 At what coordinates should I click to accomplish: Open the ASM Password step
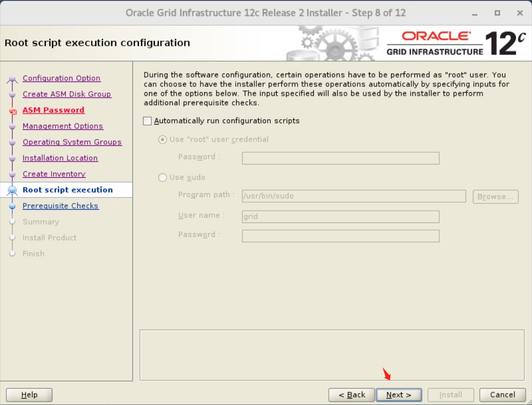[x=53, y=110]
